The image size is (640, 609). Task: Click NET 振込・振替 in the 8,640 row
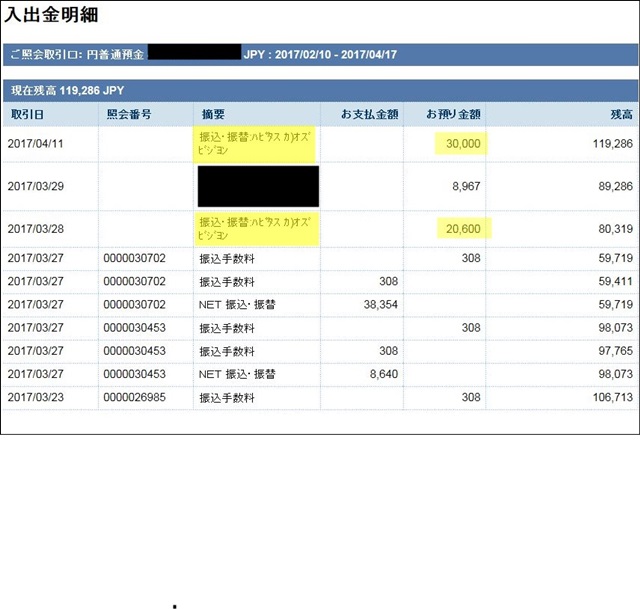click(x=237, y=374)
